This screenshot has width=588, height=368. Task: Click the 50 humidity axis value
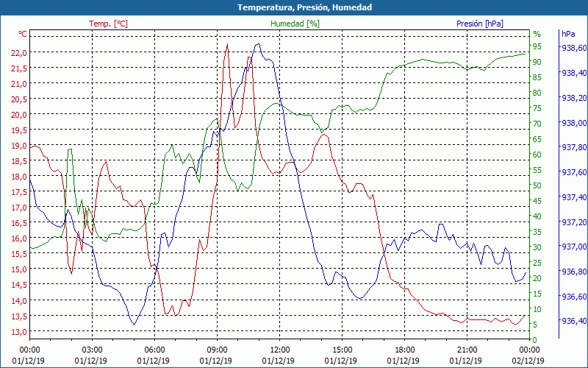[537, 185]
